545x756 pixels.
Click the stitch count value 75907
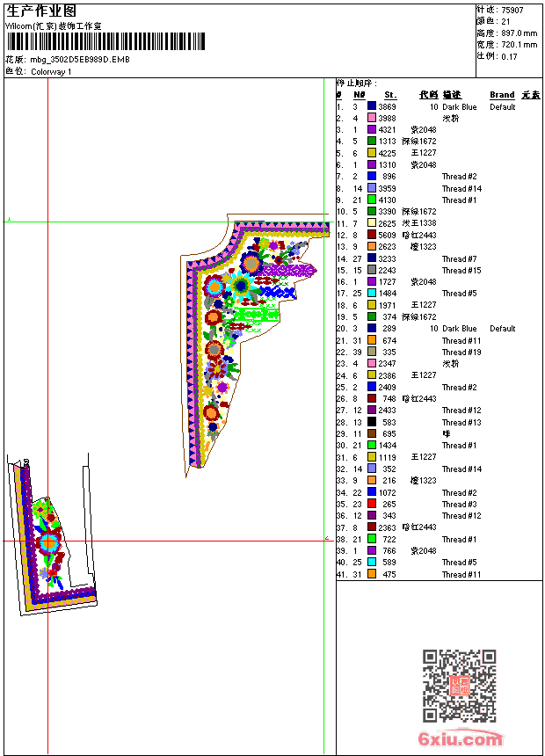pyautogui.click(x=512, y=10)
